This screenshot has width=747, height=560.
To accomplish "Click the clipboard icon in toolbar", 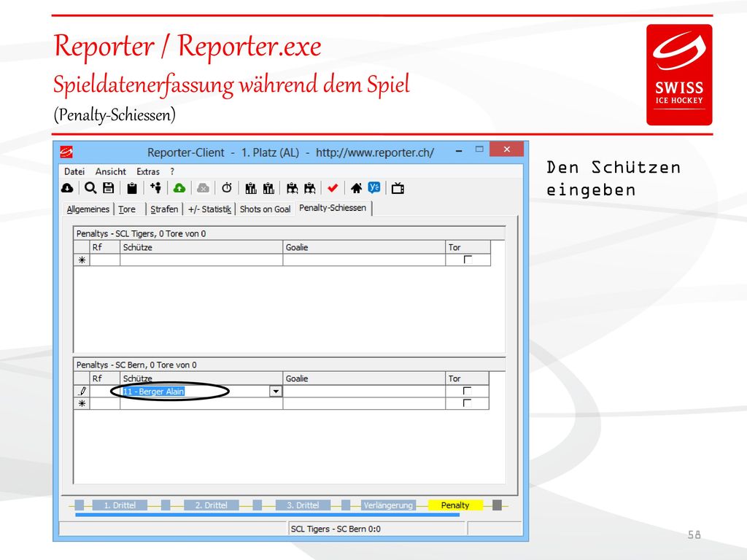I will coord(132,189).
